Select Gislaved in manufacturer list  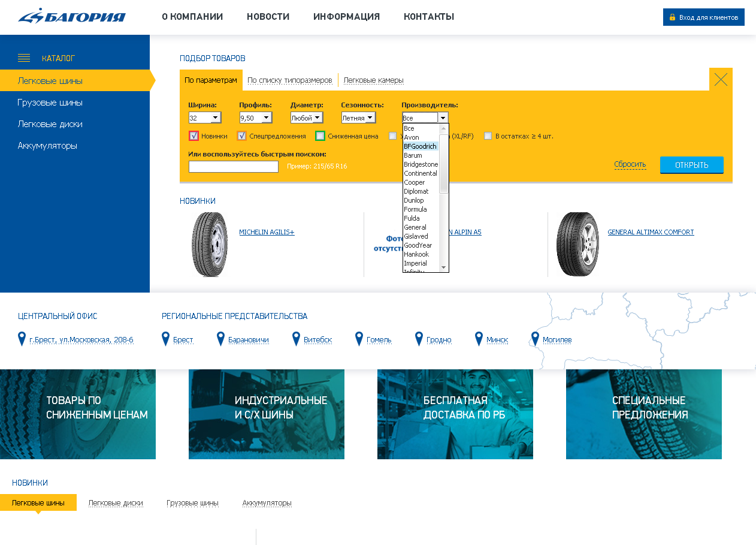421,236
